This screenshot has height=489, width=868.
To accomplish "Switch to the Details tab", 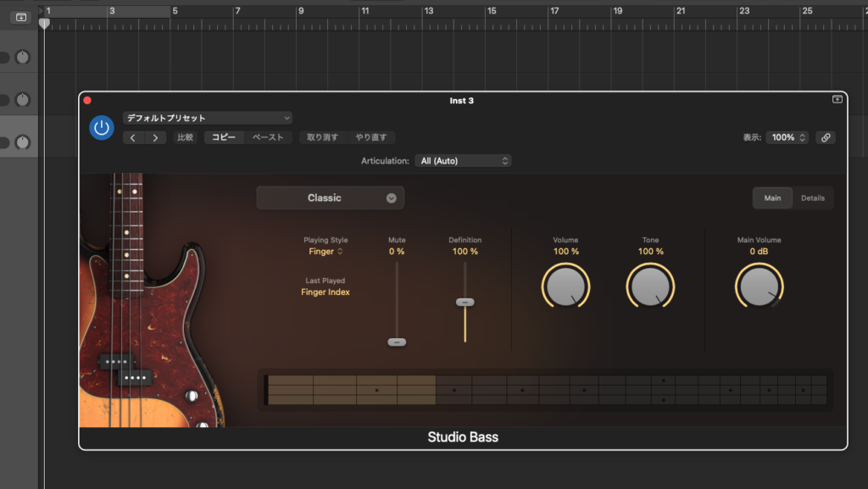I will 813,198.
